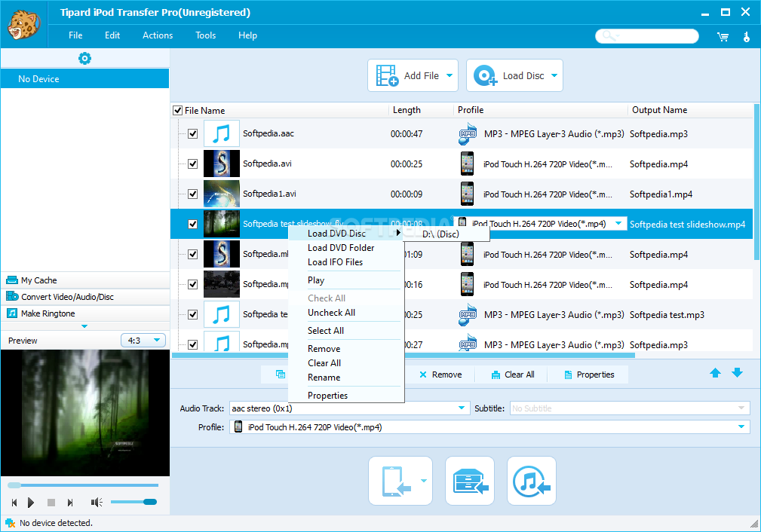761x532 pixels.
Task: Uncheck the checkbox of the 01:09 length row
Action: (192, 254)
